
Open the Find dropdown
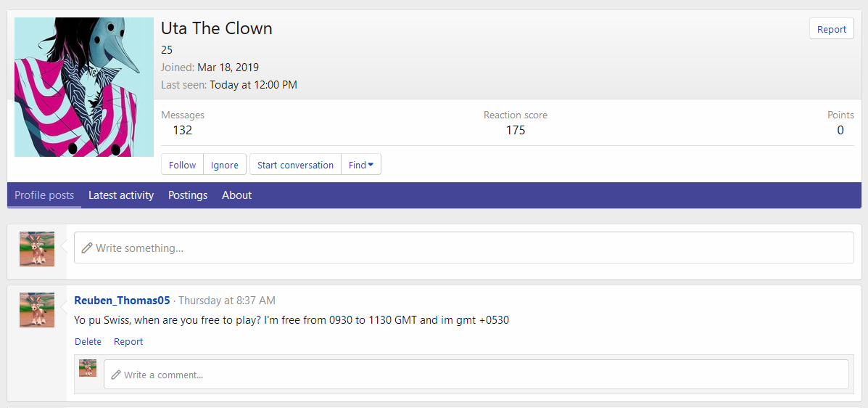tap(361, 165)
